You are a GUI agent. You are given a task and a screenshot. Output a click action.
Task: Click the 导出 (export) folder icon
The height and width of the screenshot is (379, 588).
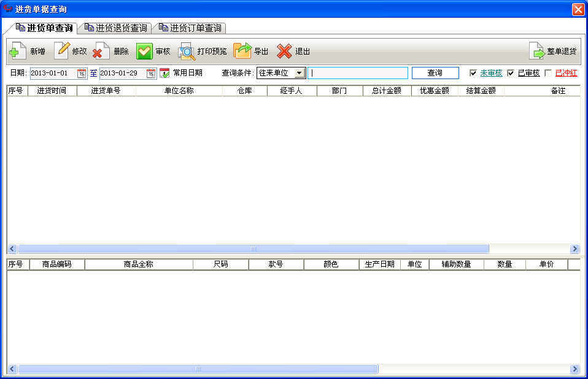(242, 51)
